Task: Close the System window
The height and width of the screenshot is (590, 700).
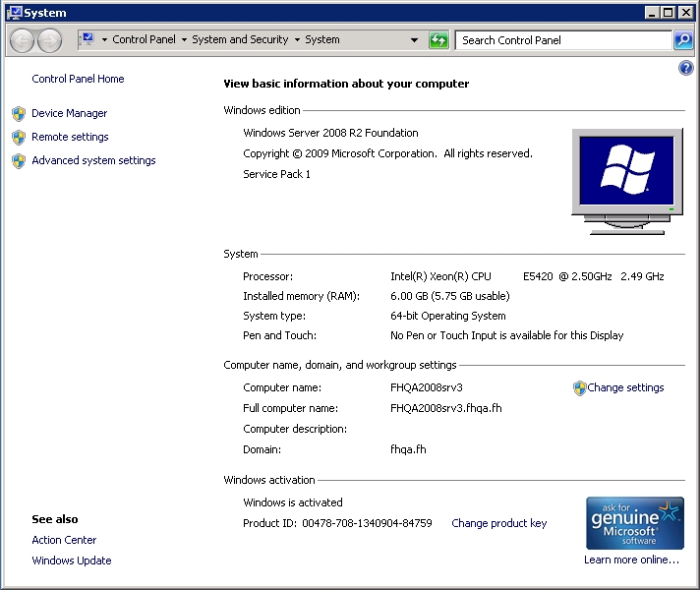Action: click(x=685, y=13)
